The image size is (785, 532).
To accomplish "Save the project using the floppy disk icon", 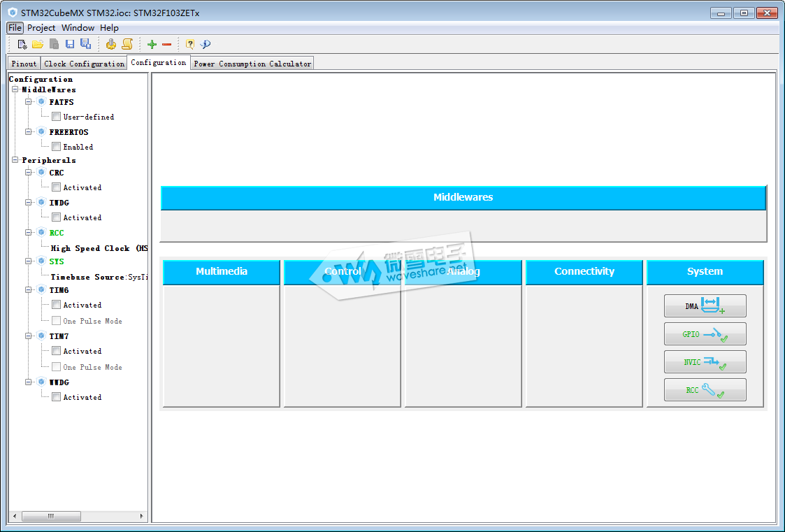I will pos(70,45).
